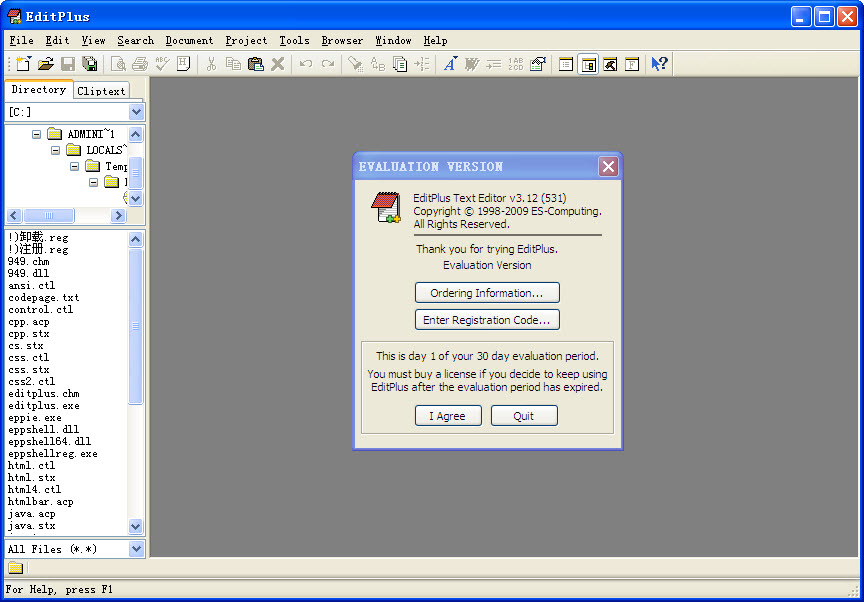This screenshot has height=602, width=864.
Task: Click the folder tree scroll-up arrow
Action: point(136,134)
